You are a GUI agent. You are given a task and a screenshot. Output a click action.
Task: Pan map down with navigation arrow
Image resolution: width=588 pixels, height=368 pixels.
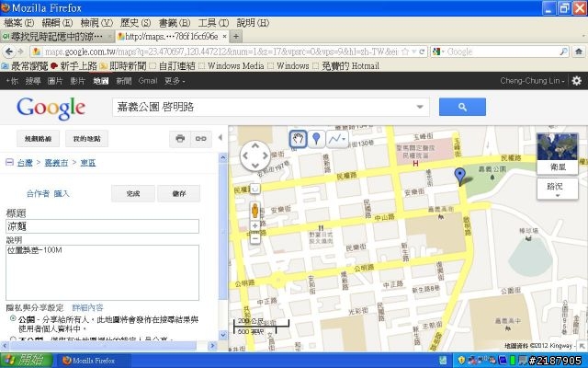point(255,166)
